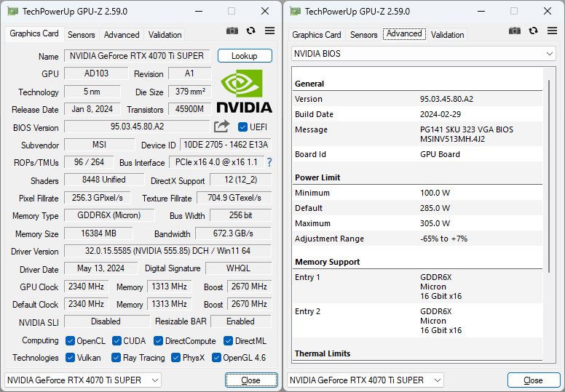Click refresh icon in left GPU-Z window
Image resolution: width=565 pixels, height=392 pixels.
coord(250,31)
